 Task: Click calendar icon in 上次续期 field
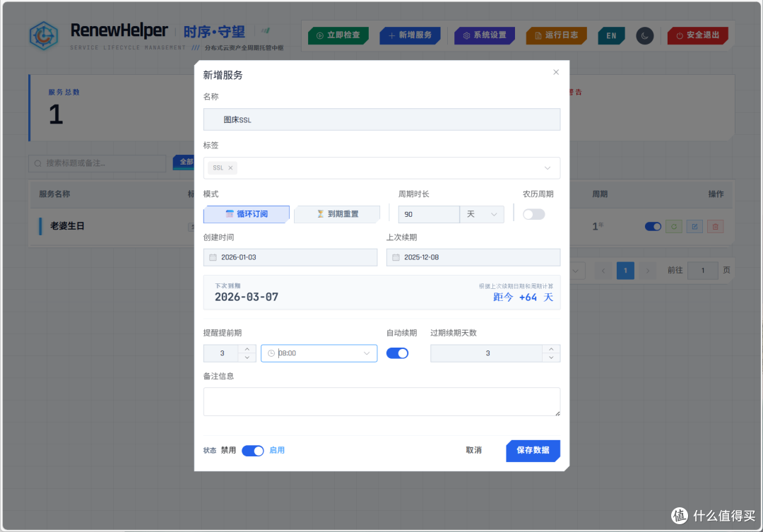pos(396,257)
